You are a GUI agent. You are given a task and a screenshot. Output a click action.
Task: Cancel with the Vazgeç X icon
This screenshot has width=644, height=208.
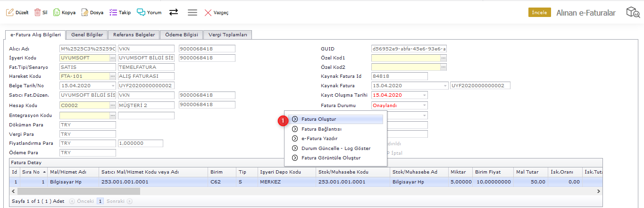[208, 13]
